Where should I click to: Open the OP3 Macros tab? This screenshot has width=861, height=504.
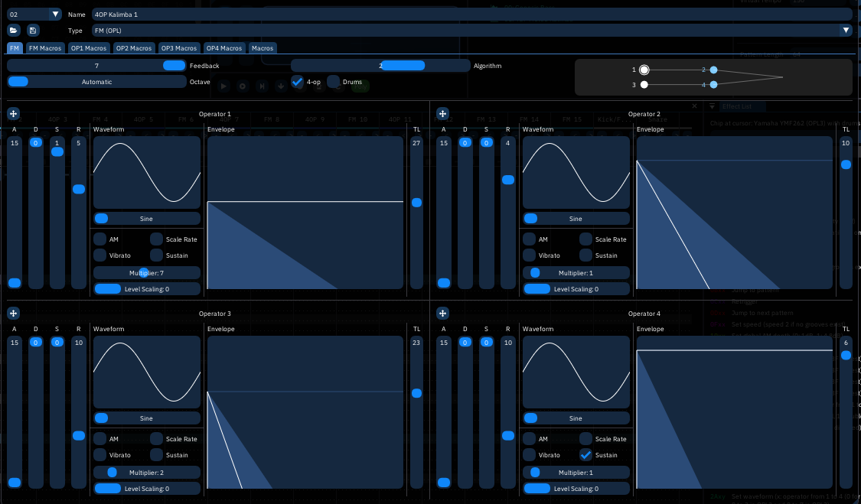179,48
